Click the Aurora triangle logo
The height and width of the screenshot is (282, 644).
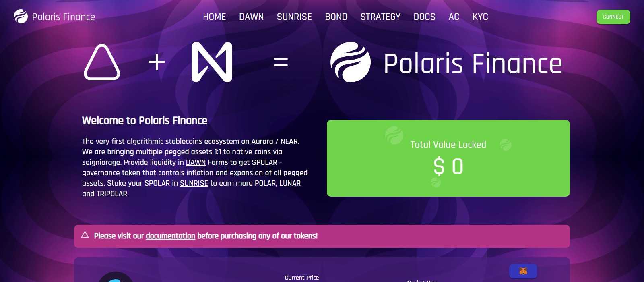[102, 62]
